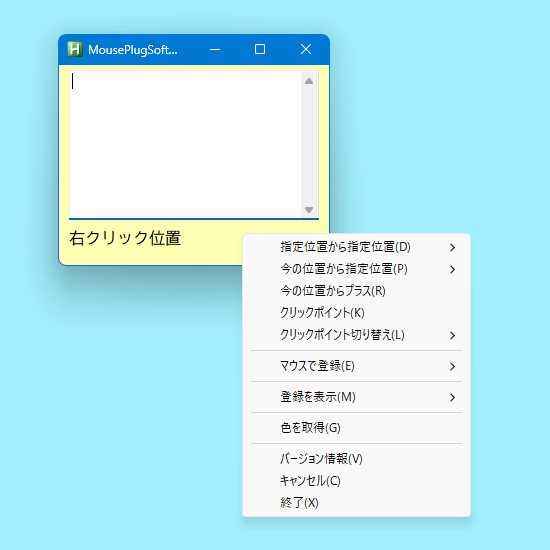Expand submenu arrow next to 指定位置から指定位置(D)
550x550 pixels.
tap(452, 247)
